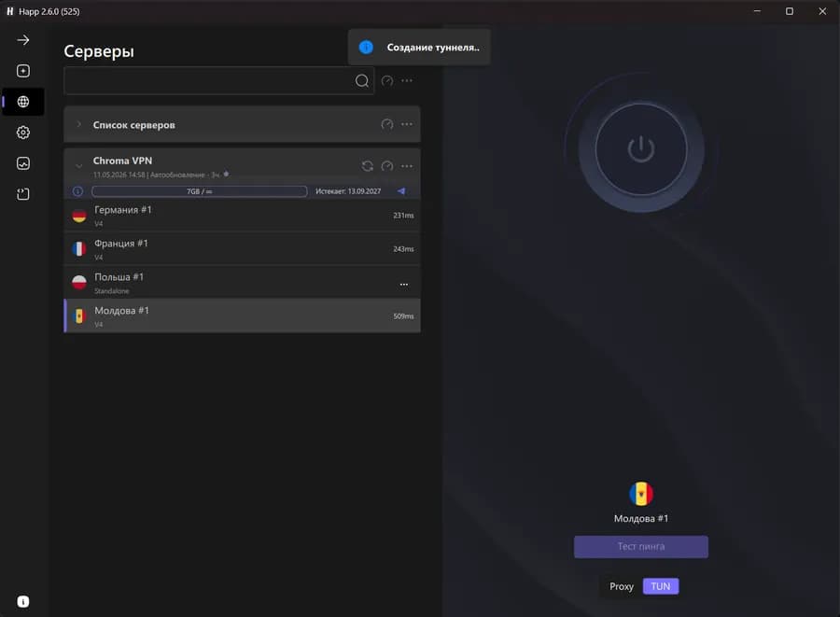Click the Серверы page heading

(x=99, y=51)
